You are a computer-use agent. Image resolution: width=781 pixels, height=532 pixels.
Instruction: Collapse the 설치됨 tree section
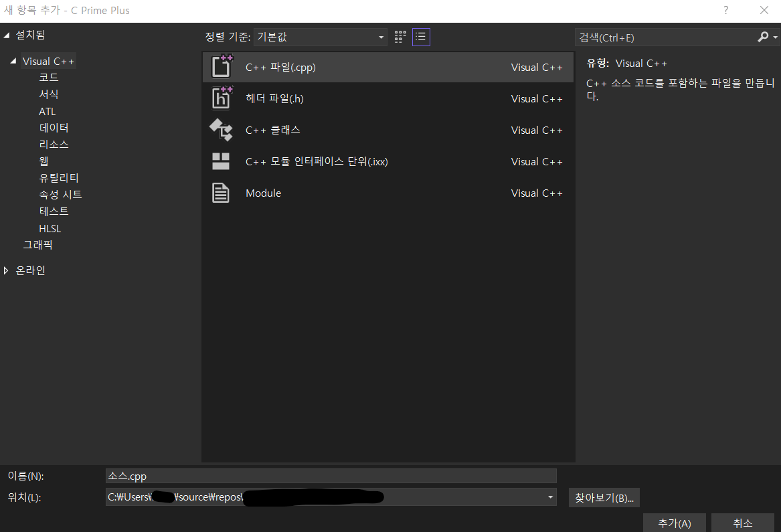7,35
